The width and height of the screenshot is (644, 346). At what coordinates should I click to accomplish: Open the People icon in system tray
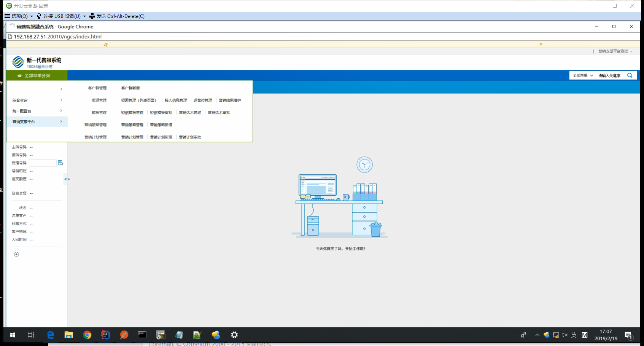(x=524, y=335)
